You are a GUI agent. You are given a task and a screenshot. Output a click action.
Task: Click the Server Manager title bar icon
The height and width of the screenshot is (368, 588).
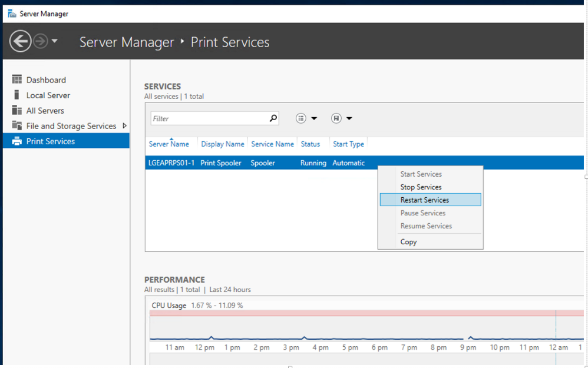pyautogui.click(x=12, y=14)
